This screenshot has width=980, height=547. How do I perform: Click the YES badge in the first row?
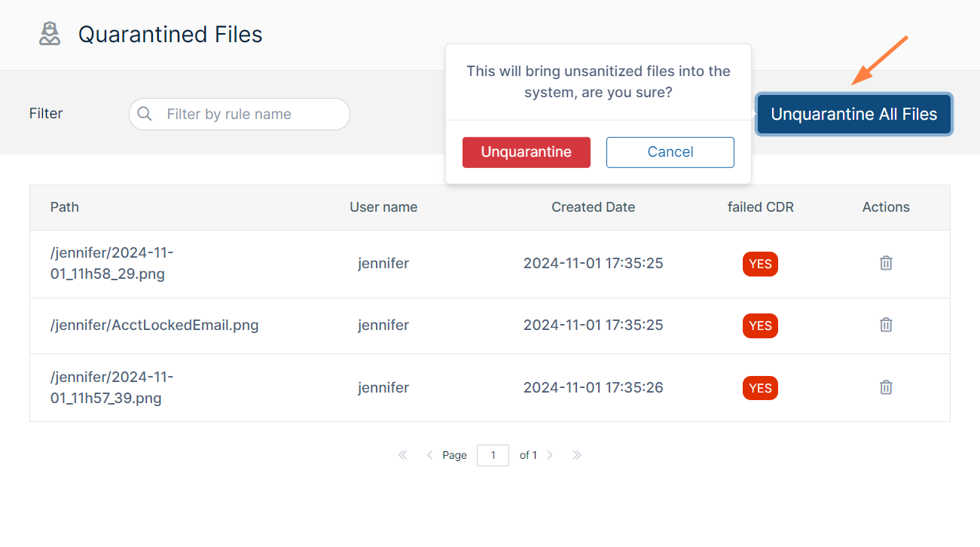pyautogui.click(x=760, y=264)
